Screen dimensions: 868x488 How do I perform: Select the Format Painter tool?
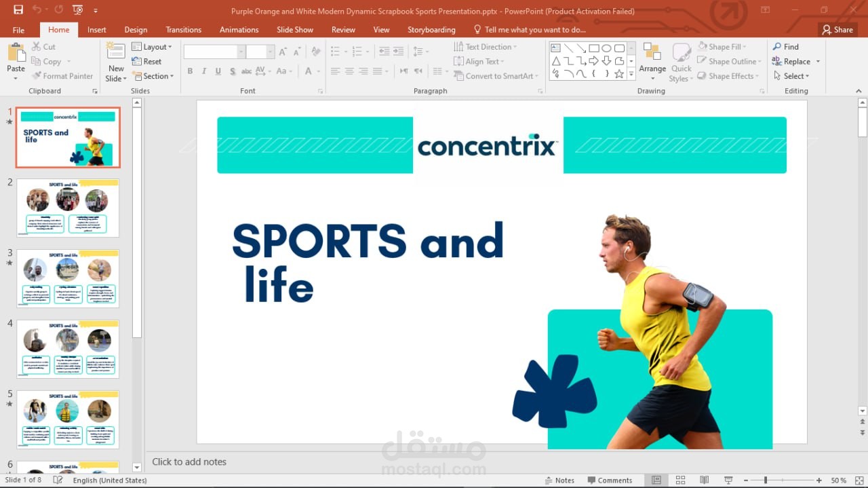pos(62,76)
